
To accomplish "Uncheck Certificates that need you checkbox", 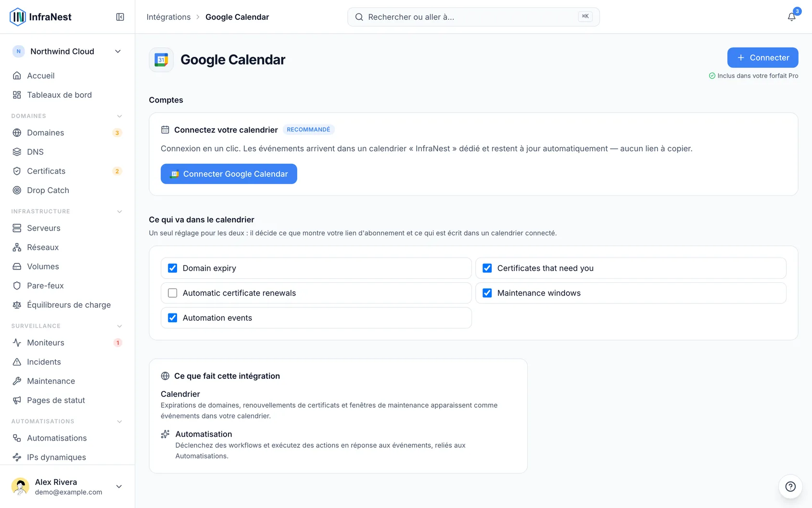I will click(x=487, y=268).
